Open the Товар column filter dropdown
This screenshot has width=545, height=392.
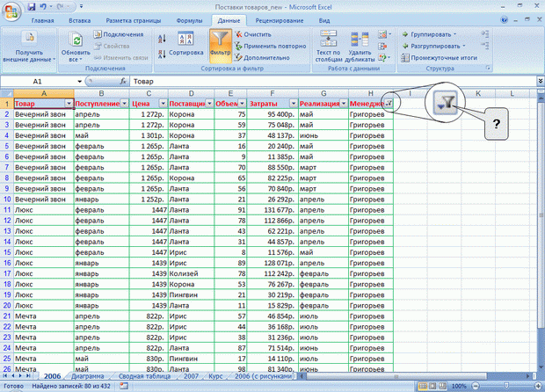pos(69,103)
